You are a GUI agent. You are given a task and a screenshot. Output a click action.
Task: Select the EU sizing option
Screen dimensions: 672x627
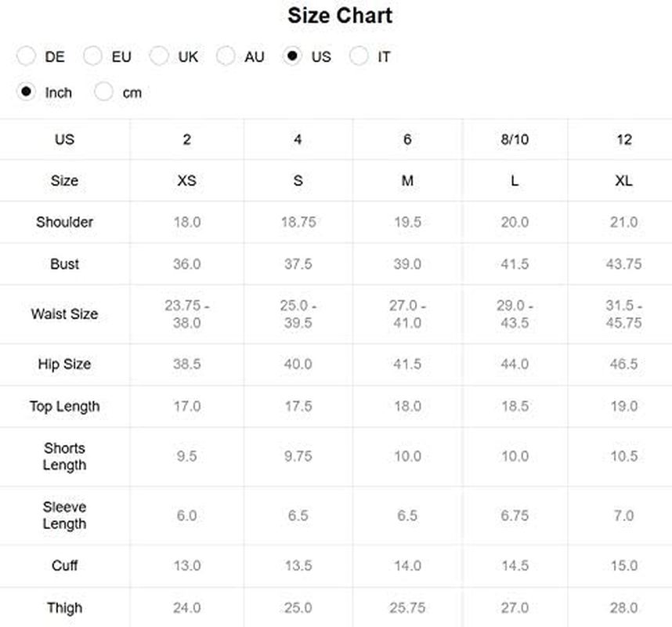pos(92,56)
